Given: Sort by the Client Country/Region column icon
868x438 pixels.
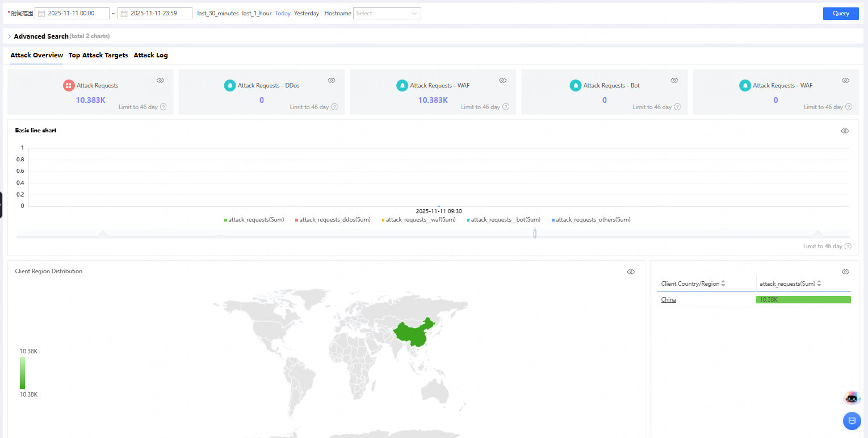Looking at the screenshot, I should pyautogui.click(x=723, y=283).
